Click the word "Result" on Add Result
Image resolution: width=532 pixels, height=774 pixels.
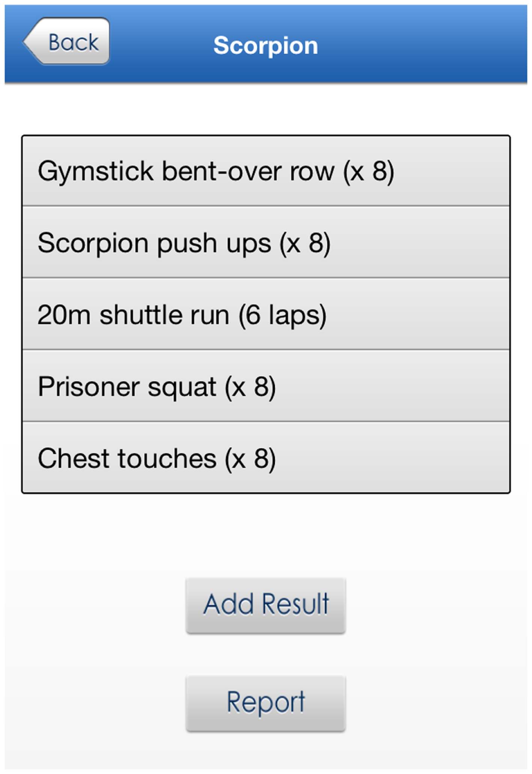295,604
